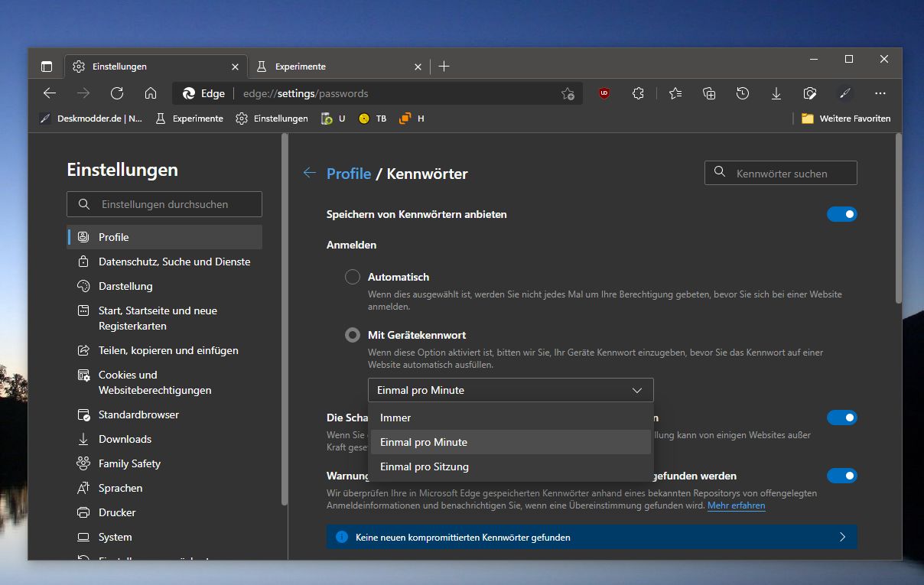924x585 pixels.
Task: Reload the page with the refresh icon
Action: 117,93
